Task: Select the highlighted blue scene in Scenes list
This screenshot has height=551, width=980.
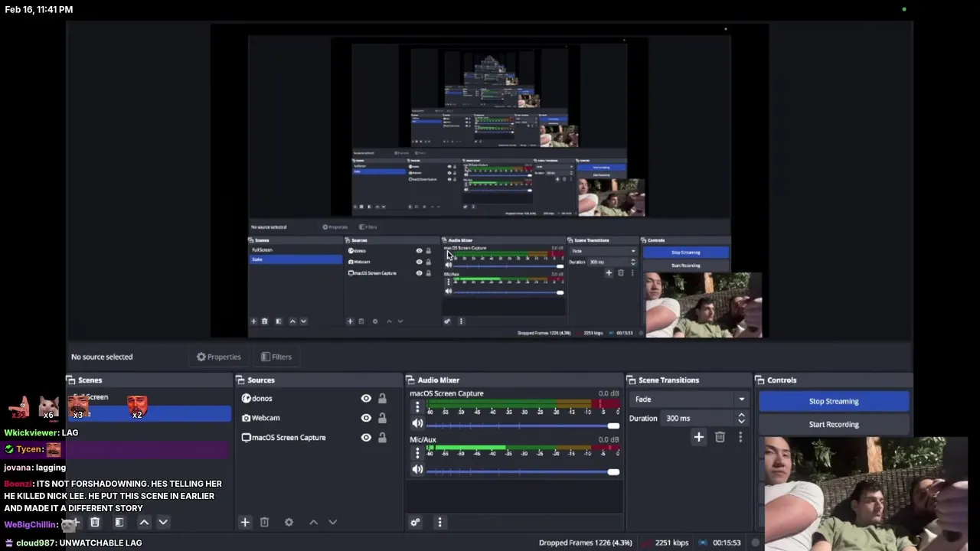Action: 149,414
